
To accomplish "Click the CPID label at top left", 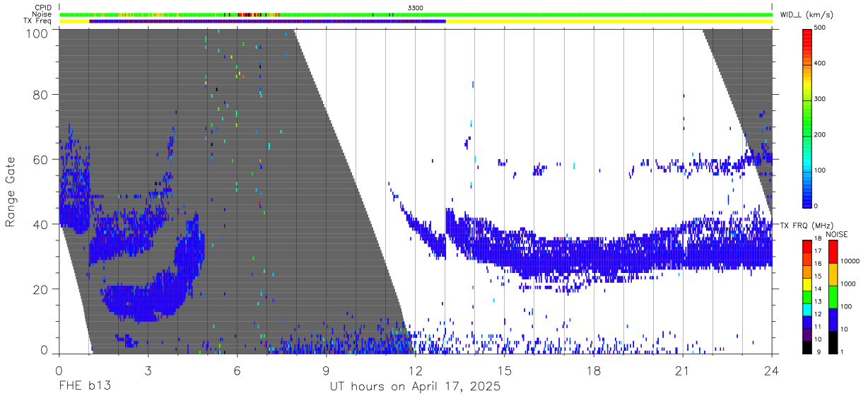I will point(42,7).
